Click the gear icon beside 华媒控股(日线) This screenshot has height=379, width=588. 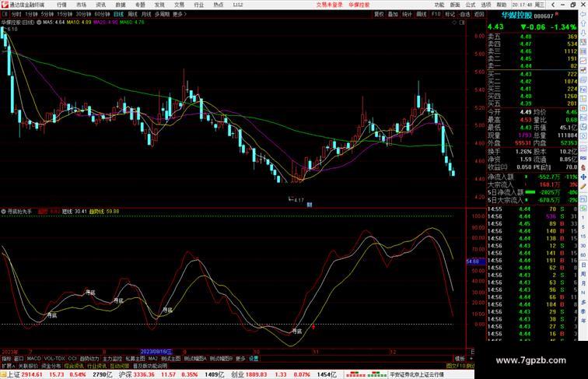tap(39, 22)
